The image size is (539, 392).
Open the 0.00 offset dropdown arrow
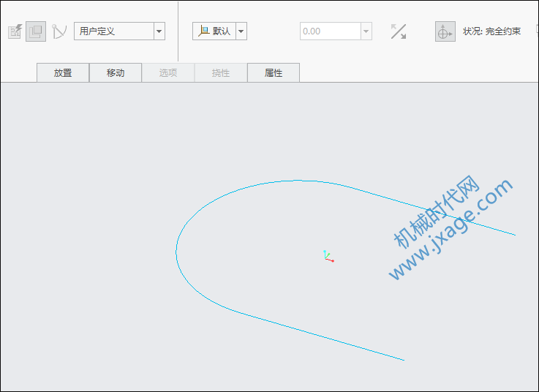(x=366, y=31)
